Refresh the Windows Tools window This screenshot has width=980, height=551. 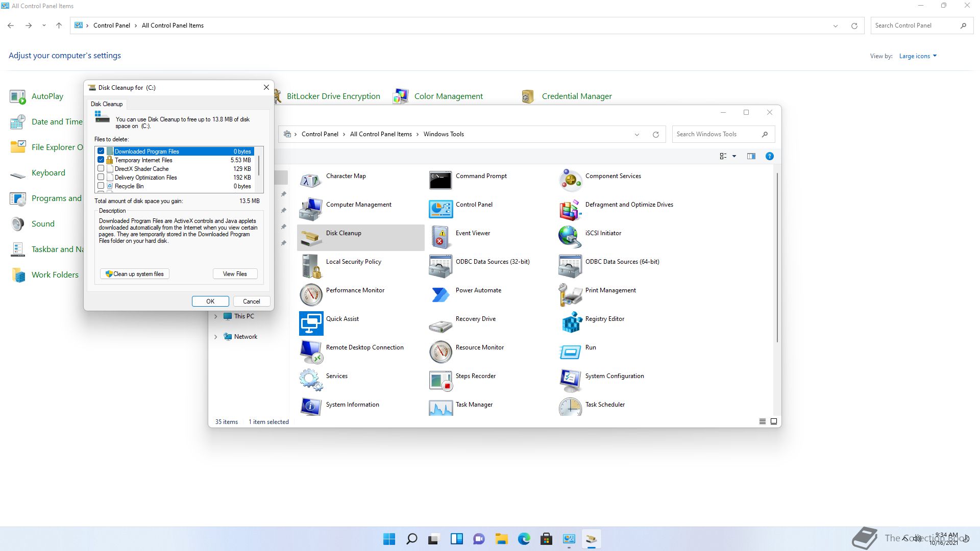click(x=656, y=134)
